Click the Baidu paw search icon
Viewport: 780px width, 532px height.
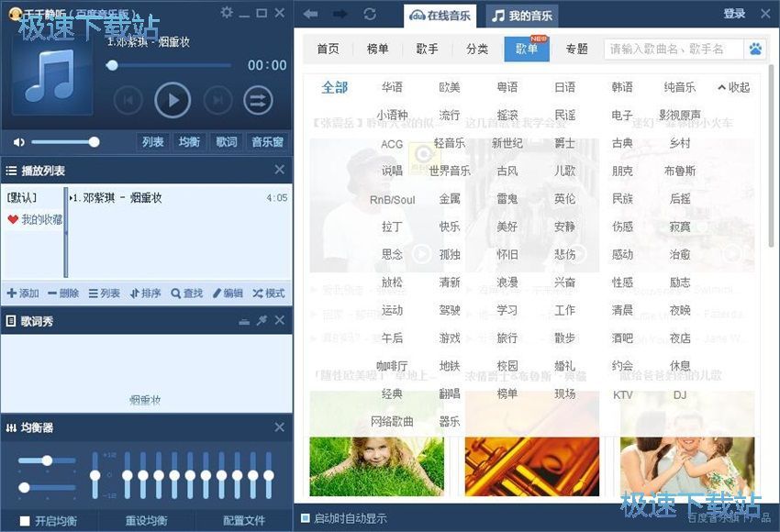[755, 49]
